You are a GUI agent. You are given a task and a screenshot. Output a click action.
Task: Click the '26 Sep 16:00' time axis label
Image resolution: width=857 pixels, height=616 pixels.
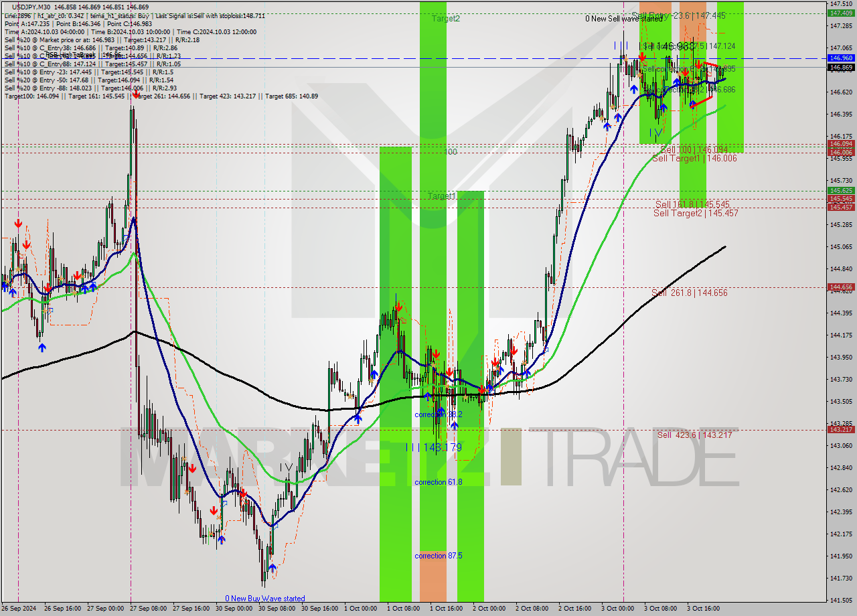62,609
